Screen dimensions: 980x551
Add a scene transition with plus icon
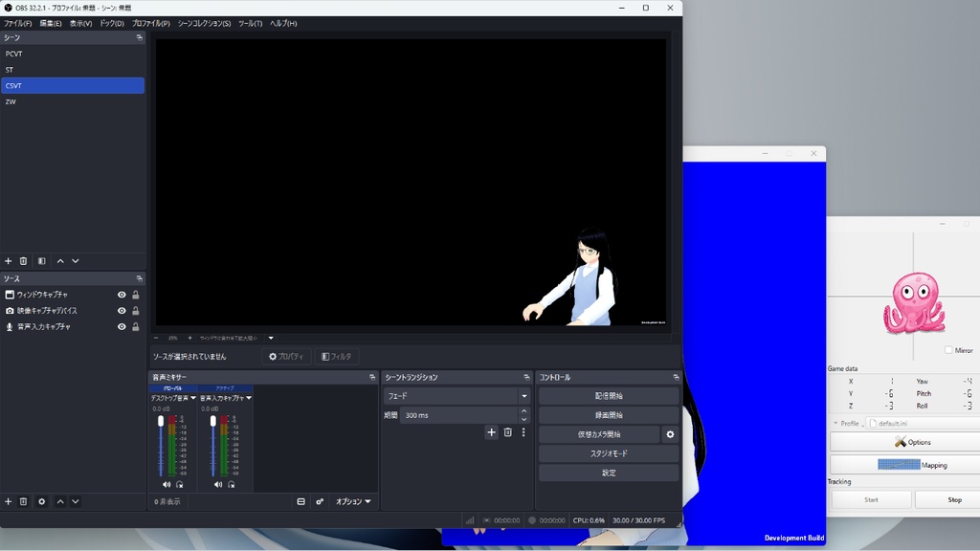coord(491,432)
